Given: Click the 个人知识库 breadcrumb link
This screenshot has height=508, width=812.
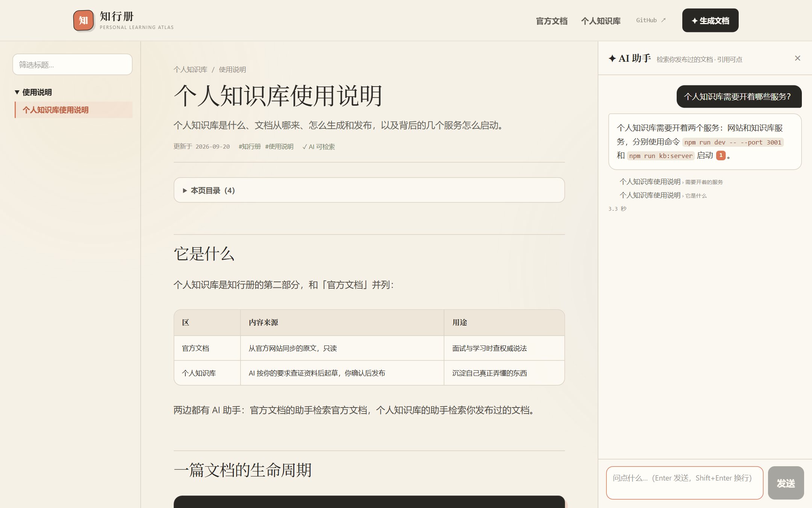Looking at the screenshot, I should click(x=190, y=70).
